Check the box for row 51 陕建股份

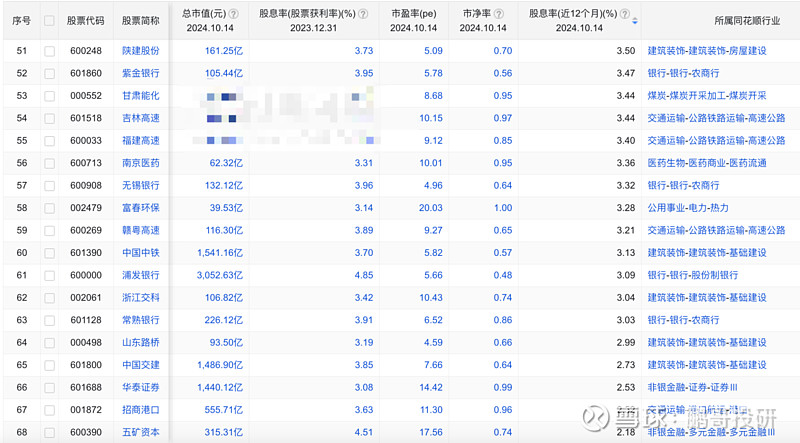point(49,51)
